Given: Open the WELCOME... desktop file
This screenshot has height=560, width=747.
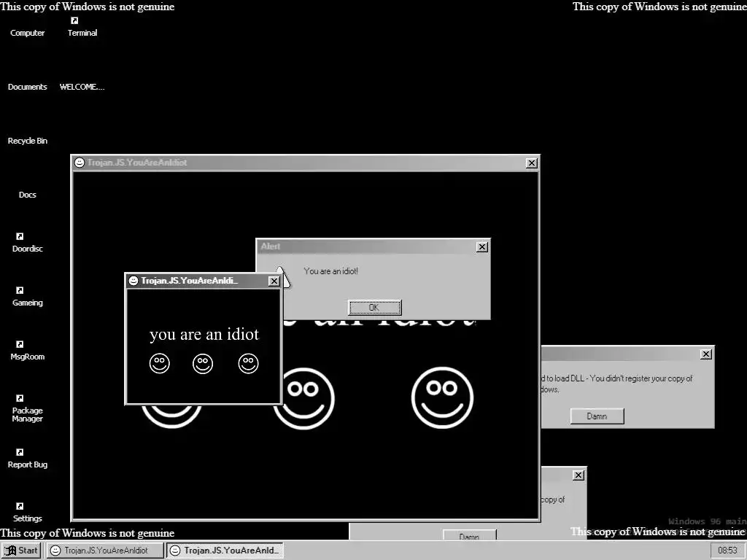Looking at the screenshot, I should [x=82, y=87].
